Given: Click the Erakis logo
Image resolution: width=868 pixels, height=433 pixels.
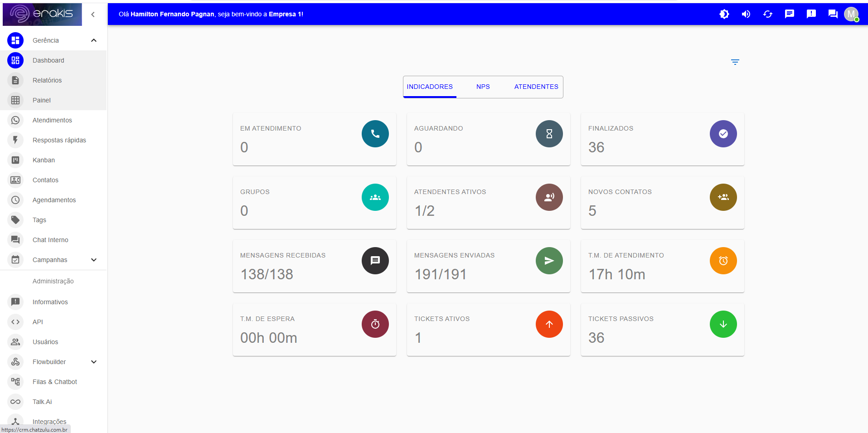Looking at the screenshot, I should (x=42, y=14).
